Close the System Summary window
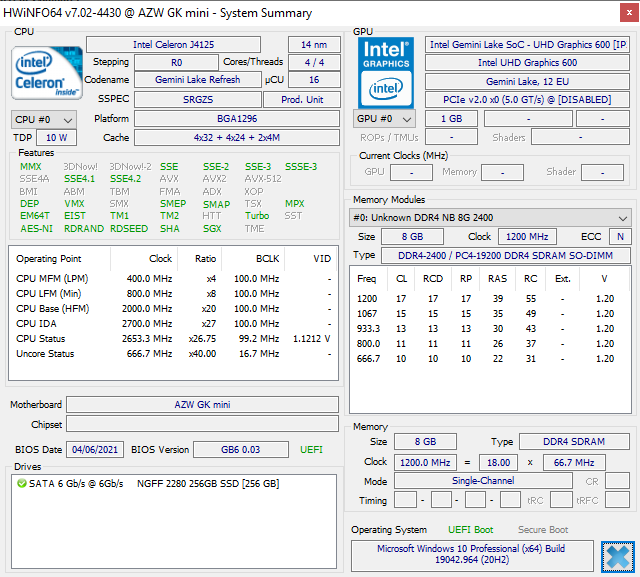This screenshot has width=640, height=577. (629, 13)
